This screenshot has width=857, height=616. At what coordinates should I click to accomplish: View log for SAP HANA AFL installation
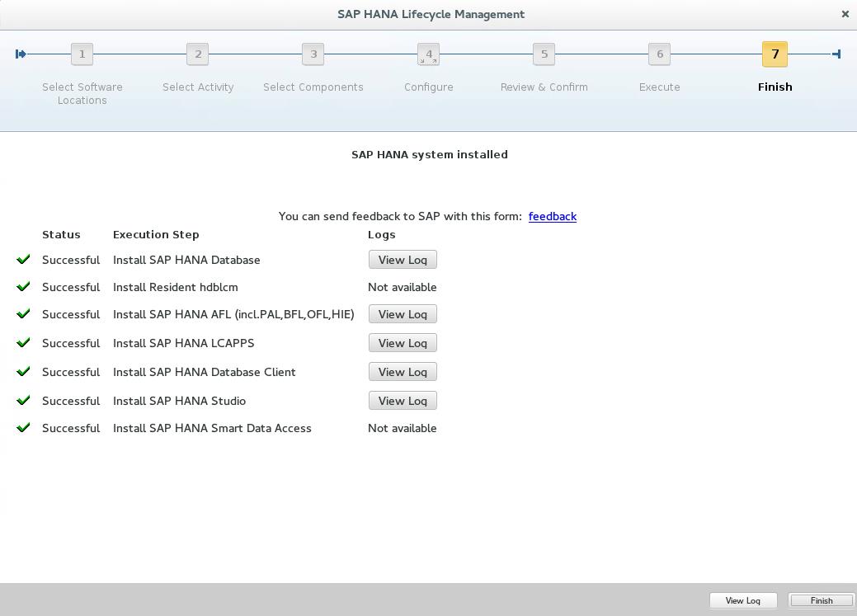click(403, 314)
